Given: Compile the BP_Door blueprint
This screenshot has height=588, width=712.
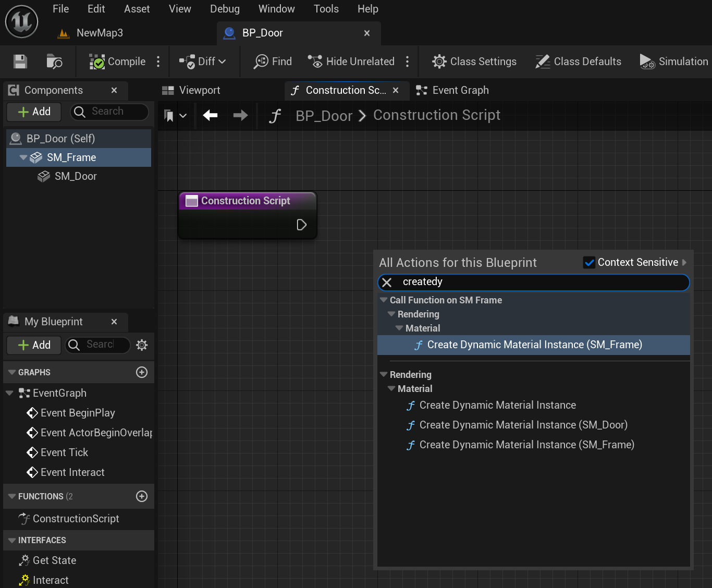Looking at the screenshot, I should tap(117, 62).
